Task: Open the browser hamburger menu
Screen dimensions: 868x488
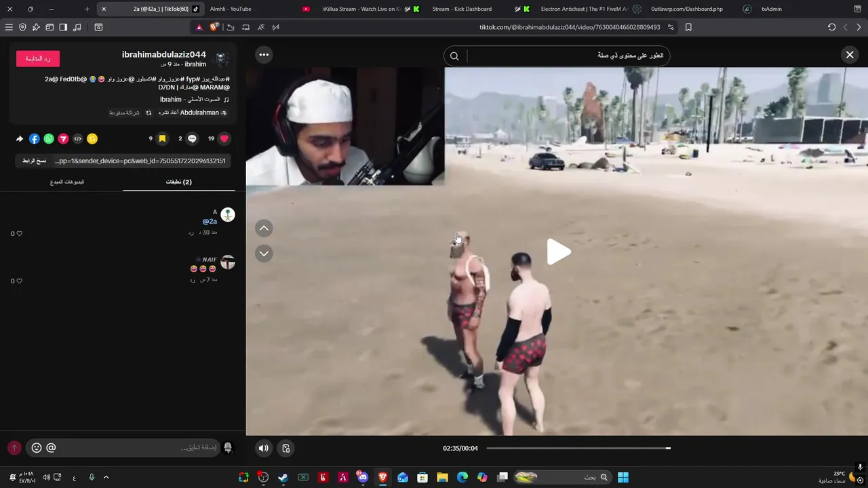Action: click(9, 27)
